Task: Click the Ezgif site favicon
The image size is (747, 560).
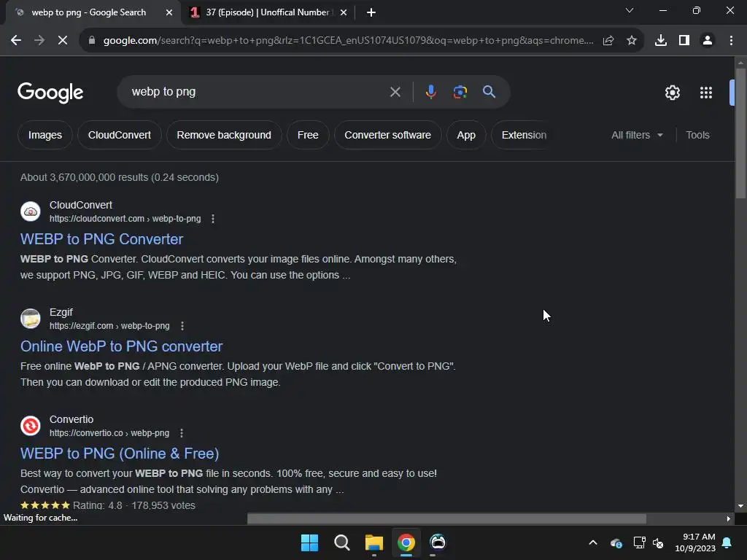Action: tap(31, 319)
